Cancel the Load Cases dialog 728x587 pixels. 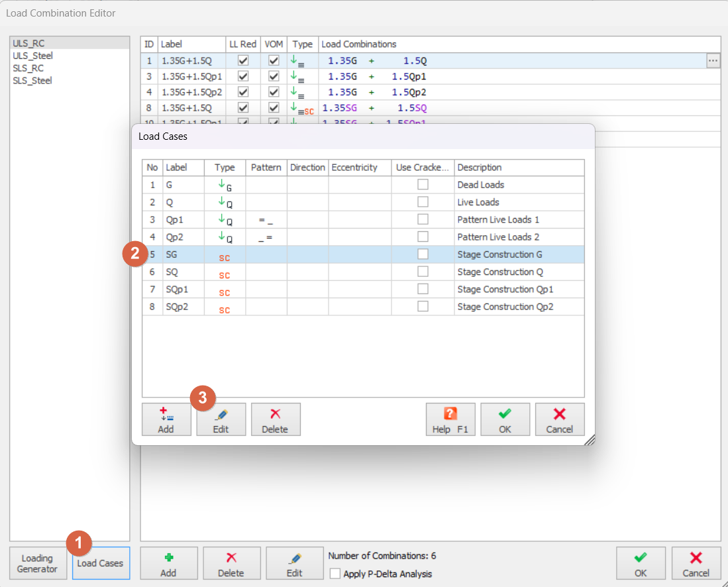coord(560,419)
